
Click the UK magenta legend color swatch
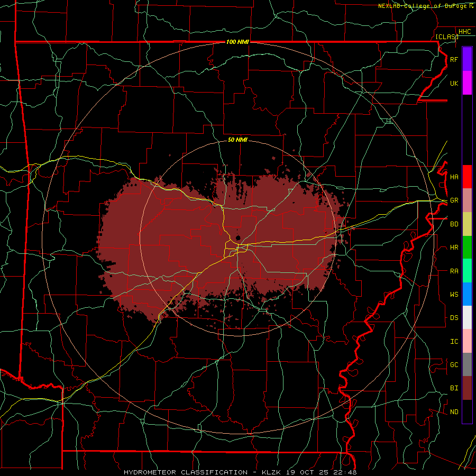click(x=467, y=83)
